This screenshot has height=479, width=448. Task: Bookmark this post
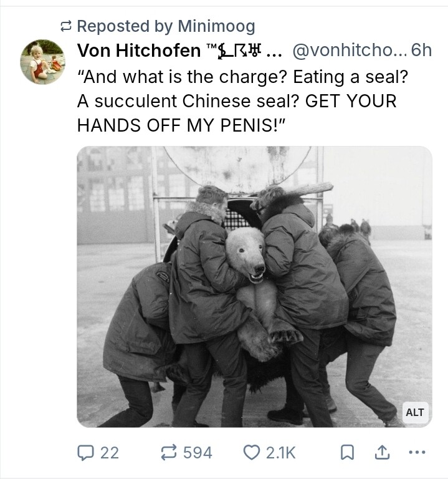(x=347, y=452)
